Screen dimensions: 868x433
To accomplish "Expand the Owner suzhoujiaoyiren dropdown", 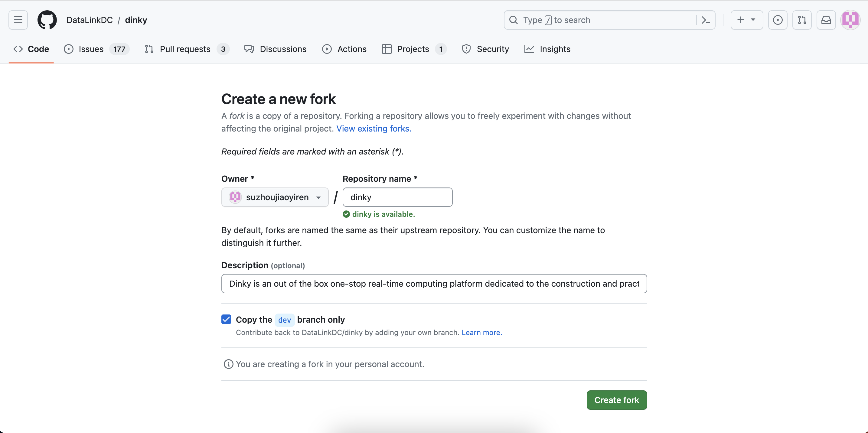I will coord(275,197).
